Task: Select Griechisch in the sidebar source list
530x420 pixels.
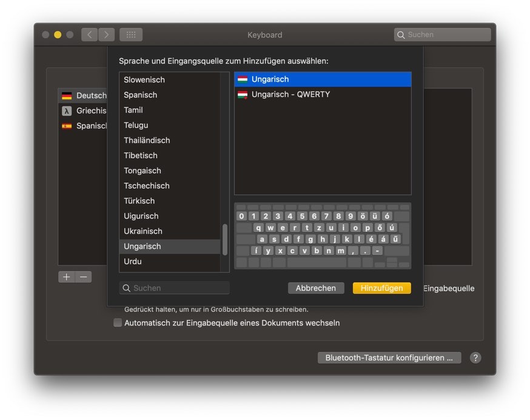Action: [83, 111]
